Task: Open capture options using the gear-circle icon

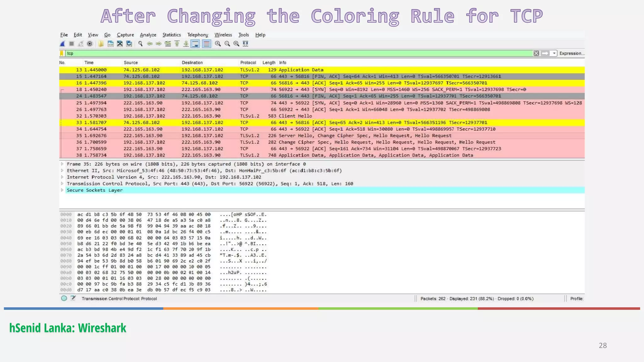Action: coord(90,44)
